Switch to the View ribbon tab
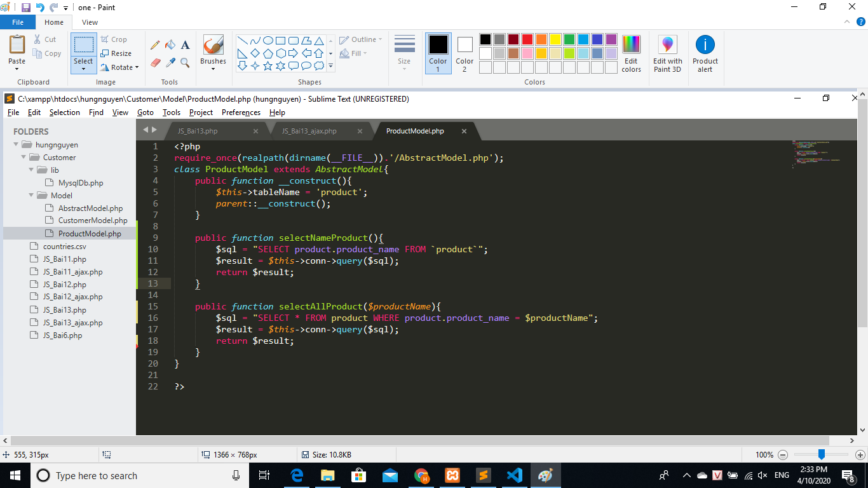 [x=90, y=22]
